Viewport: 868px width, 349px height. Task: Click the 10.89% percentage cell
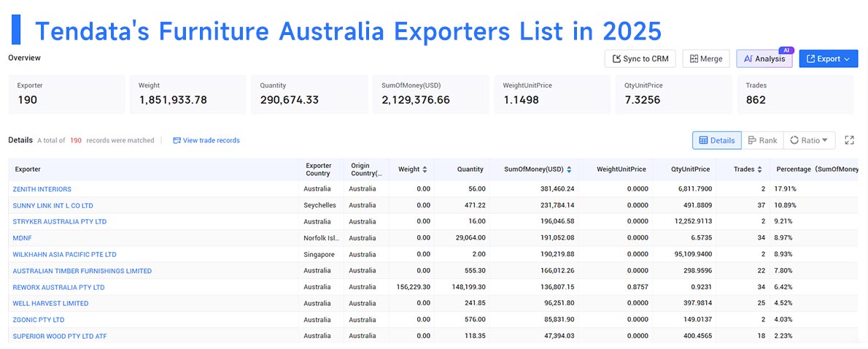coord(786,205)
